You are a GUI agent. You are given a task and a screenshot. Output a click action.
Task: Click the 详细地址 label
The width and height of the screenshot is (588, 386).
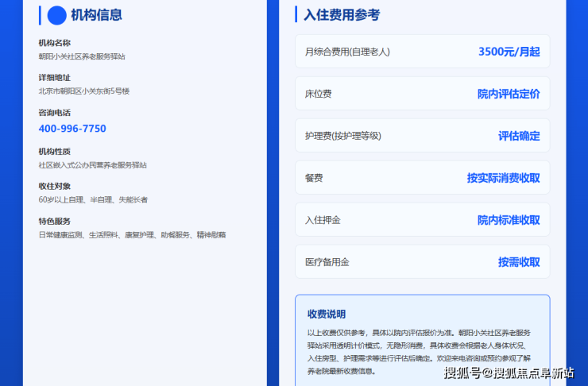point(54,78)
